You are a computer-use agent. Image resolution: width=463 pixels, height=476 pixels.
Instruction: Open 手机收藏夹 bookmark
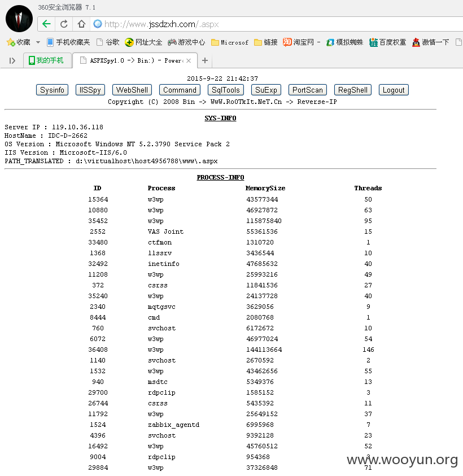[x=68, y=42]
